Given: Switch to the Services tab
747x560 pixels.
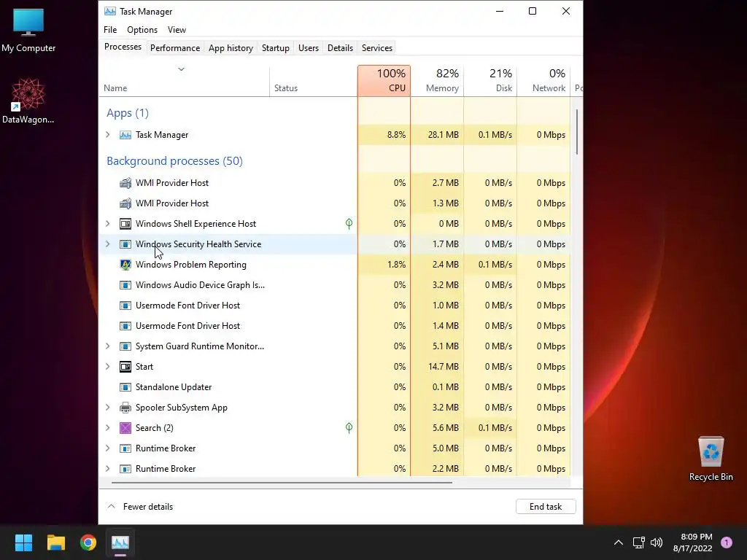Looking at the screenshot, I should [377, 48].
